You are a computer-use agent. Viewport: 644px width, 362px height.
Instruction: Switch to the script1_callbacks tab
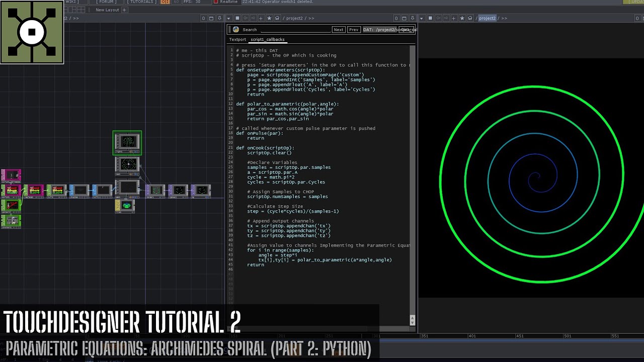pos(268,39)
